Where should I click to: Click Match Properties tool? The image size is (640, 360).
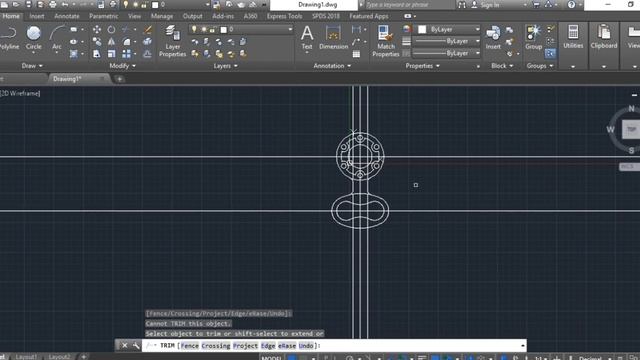(x=385, y=41)
